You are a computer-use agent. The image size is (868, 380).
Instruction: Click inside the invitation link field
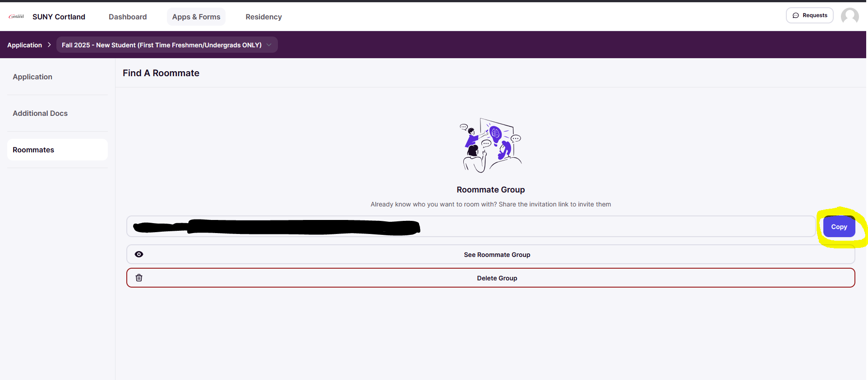click(586, 226)
